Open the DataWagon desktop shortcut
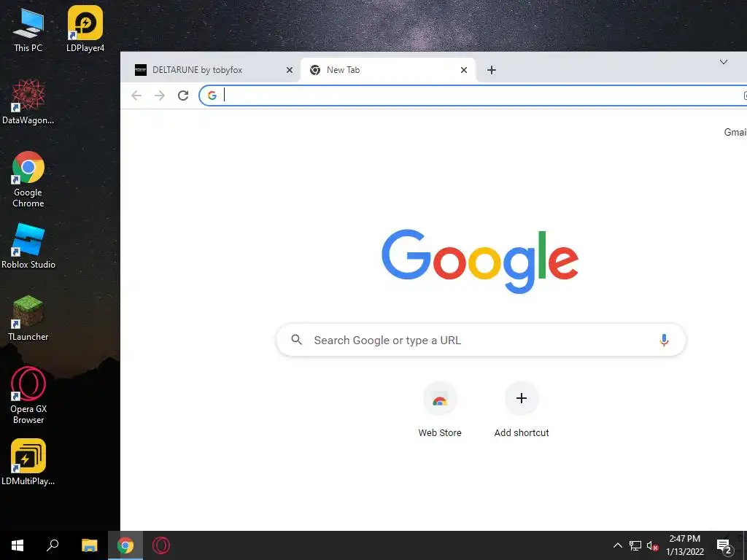This screenshot has height=560, width=747. pos(28,102)
